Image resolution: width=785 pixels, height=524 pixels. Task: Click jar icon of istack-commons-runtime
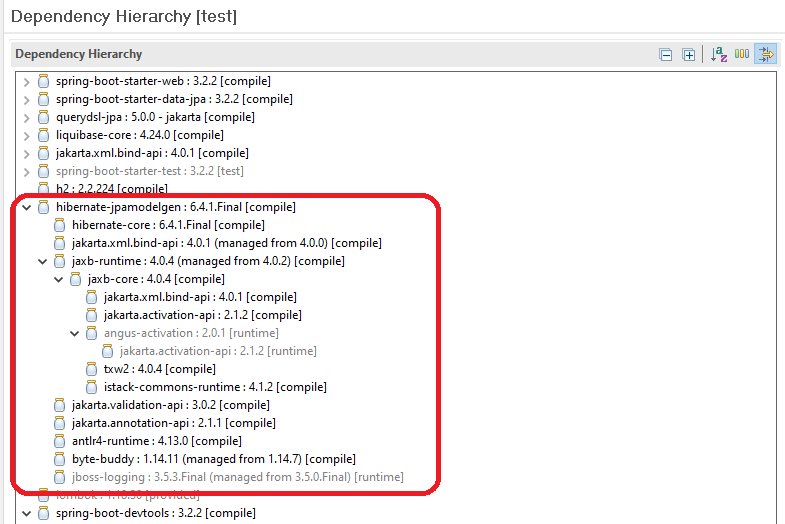click(x=92, y=387)
